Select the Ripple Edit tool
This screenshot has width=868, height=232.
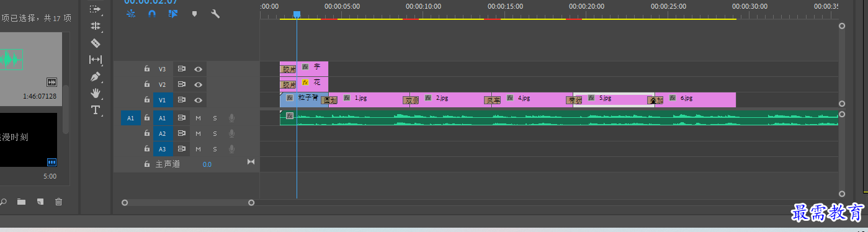96,26
